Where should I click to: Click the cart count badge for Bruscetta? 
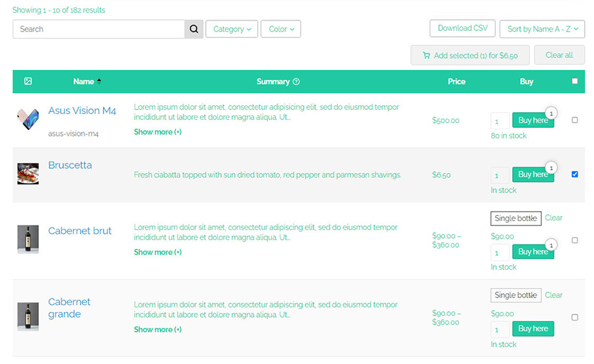tap(551, 167)
